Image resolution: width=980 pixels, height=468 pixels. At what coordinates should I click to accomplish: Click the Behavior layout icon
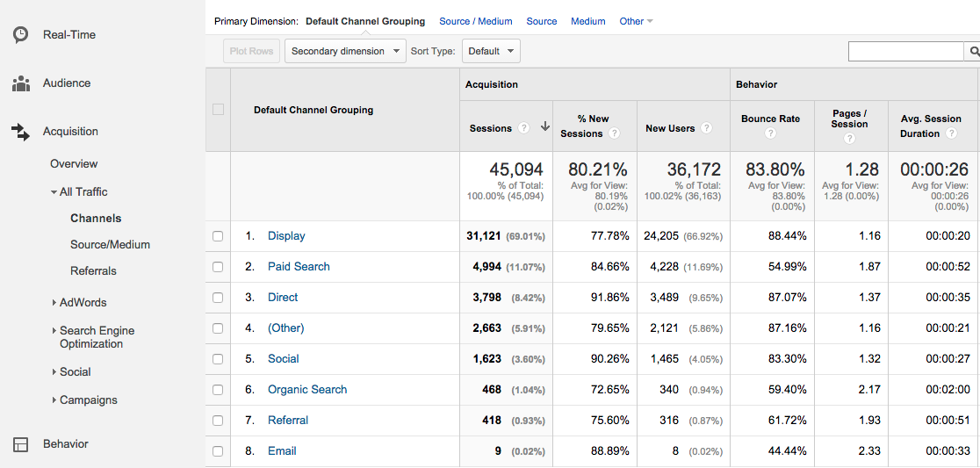(x=20, y=444)
